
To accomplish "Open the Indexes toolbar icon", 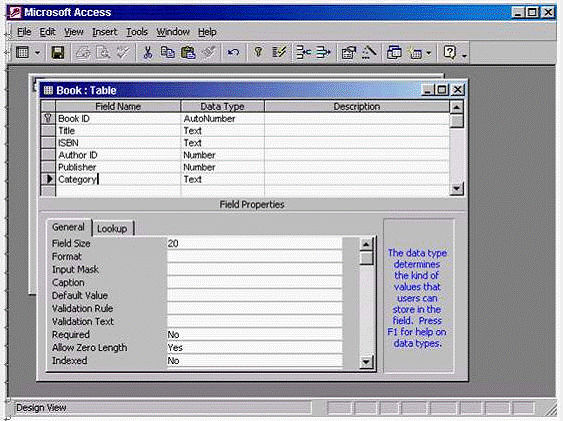I will click(x=279, y=53).
